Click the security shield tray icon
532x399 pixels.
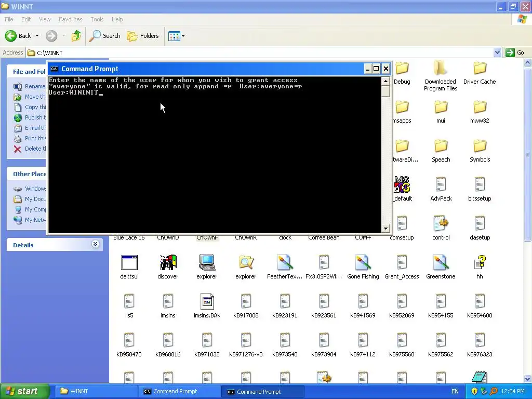tap(474, 391)
